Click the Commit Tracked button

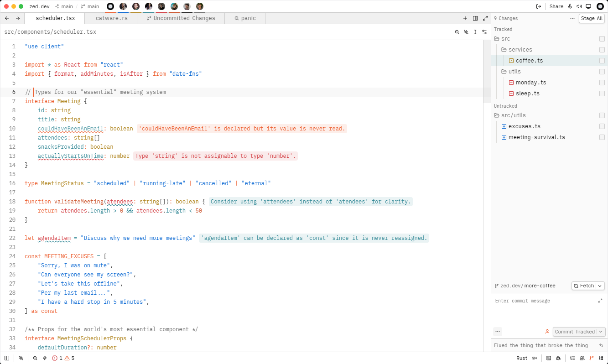[575, 332]
